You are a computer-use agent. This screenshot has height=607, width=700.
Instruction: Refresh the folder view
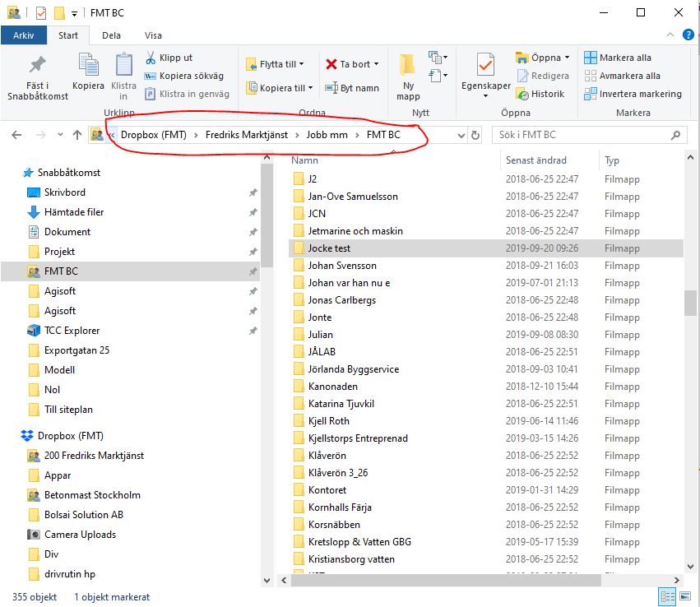475,135
